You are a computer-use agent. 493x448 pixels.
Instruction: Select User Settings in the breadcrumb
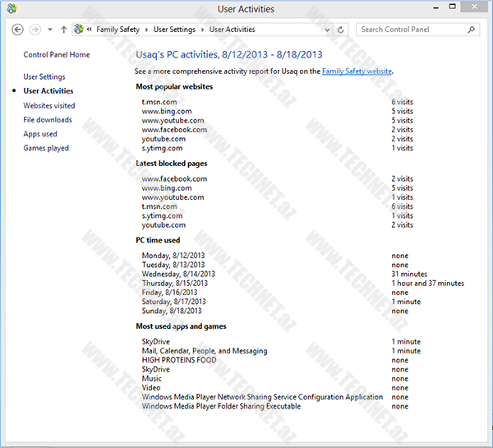click(173, 30)
